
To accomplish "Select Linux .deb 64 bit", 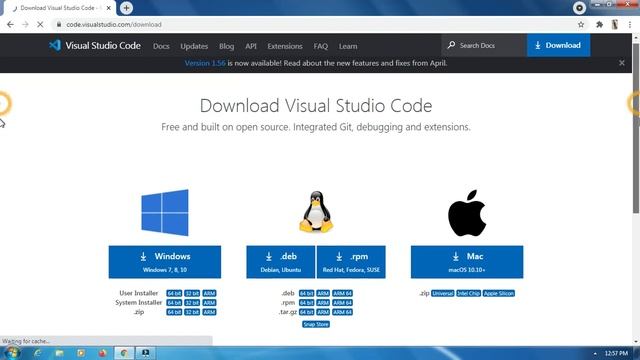I will tap(307, 293).
